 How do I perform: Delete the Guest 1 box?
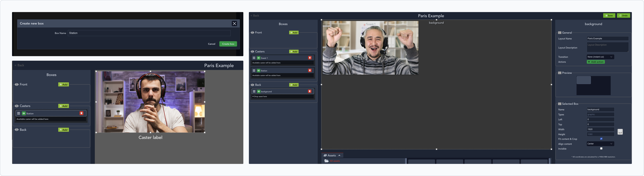pyautogui.click(x=310, y=58)
